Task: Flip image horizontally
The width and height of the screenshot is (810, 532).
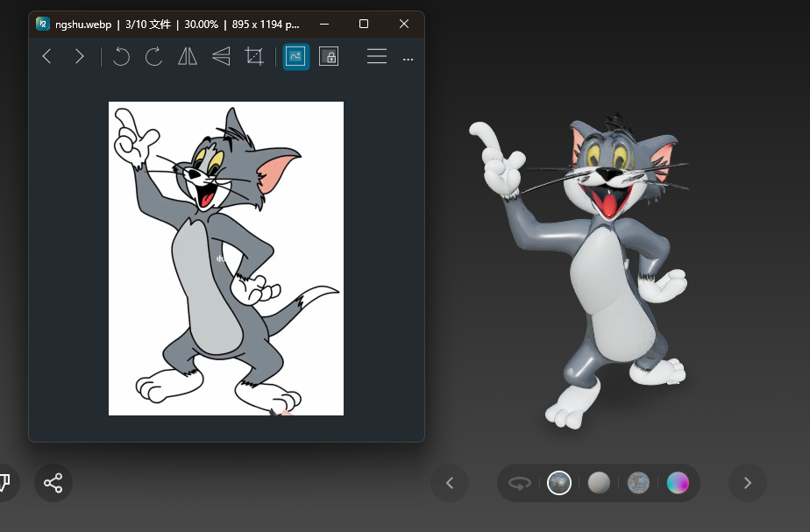Action: 188,56
